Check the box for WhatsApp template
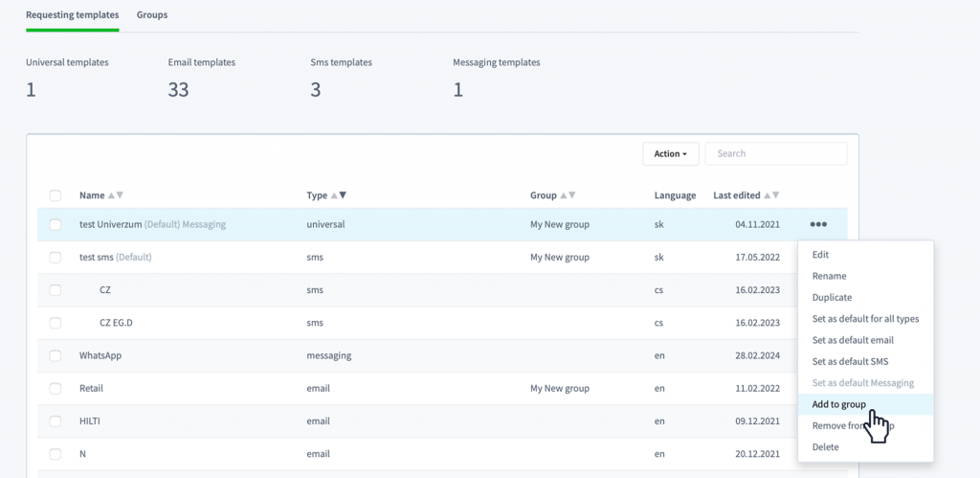Image resolution: width=980 pixels, height=478 pixels. pyautogui.click(x=55, y=355)
